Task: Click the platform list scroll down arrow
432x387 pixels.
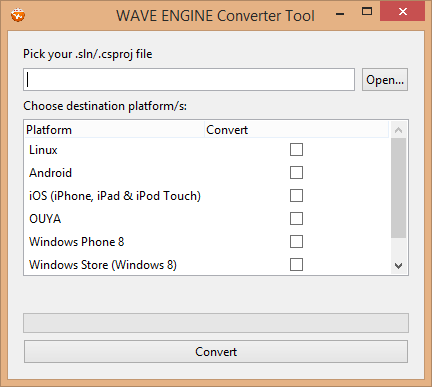Action: (x=398, y=266)
